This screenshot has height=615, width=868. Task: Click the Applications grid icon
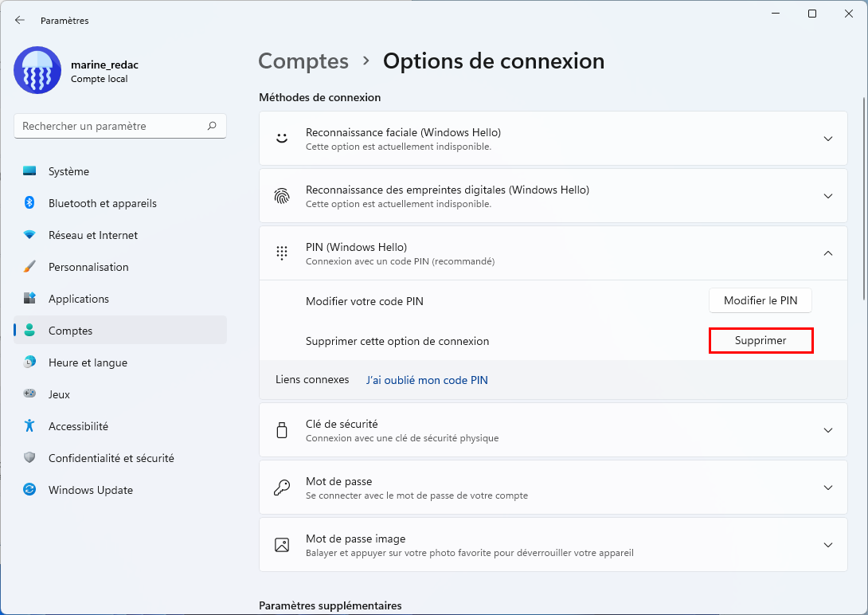(x=29, y=299)
